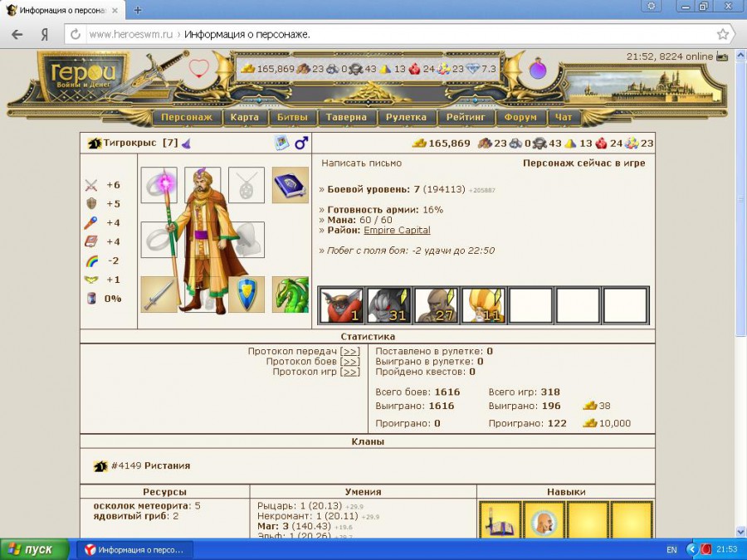747x560 pixels.
Task: Select the blue shield equipment slot
Action: pyautogui.click(x=247, y=295)
